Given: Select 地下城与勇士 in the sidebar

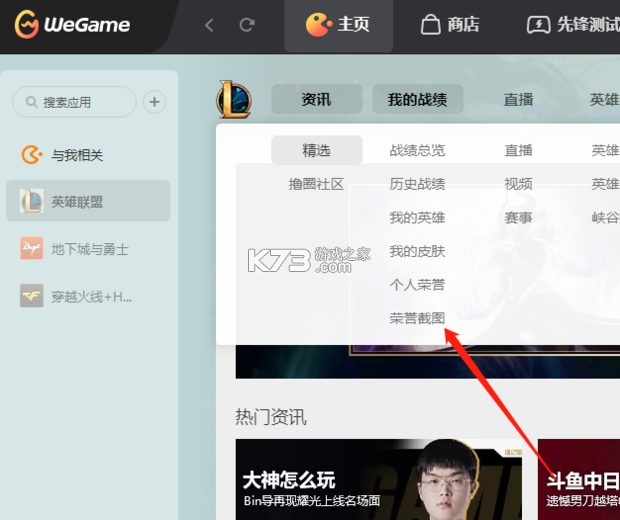Looking at the screenshot, I should [88, 249].
